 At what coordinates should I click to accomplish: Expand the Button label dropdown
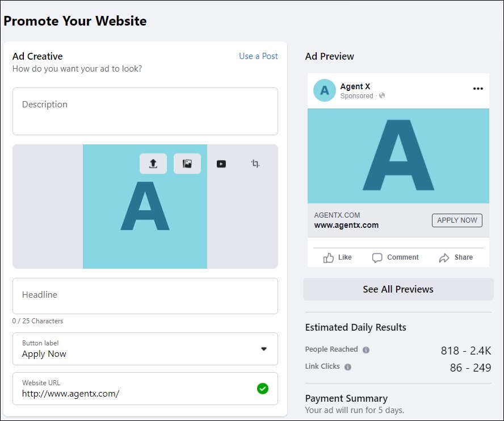(x=263, y=349)
